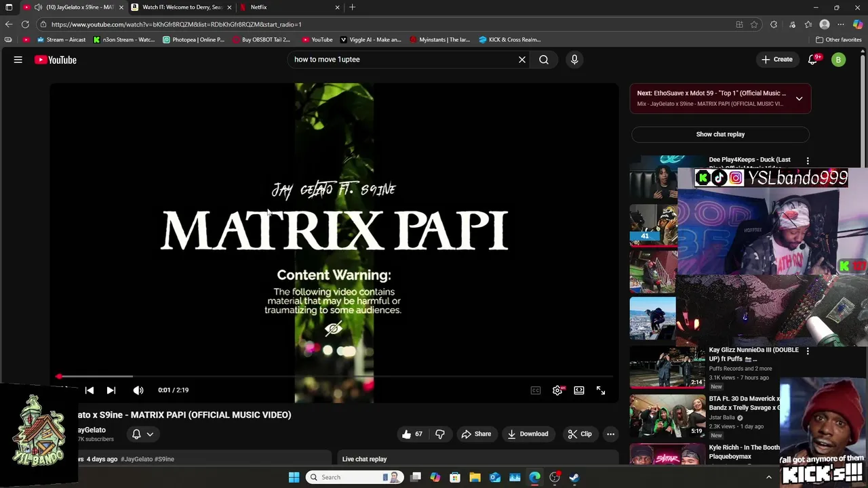The image size is (868, 488).
Task: Show hidden system tray icons chevron
Action: click(768, 477)
